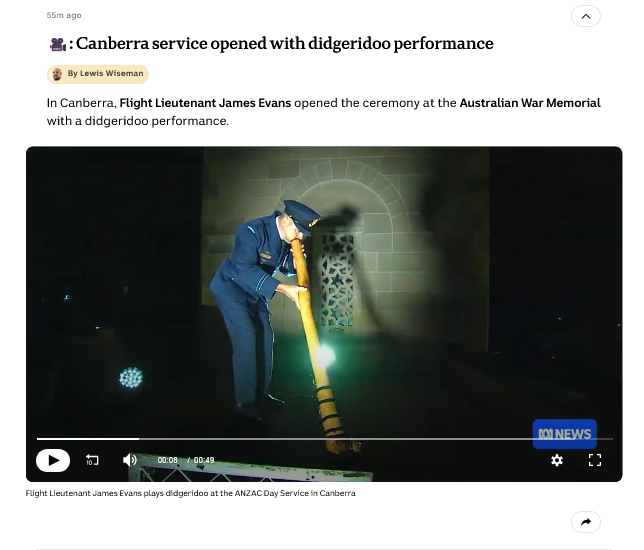
Task: Click the 00:08 elapsed time display
Action: [x=168, y=460]
